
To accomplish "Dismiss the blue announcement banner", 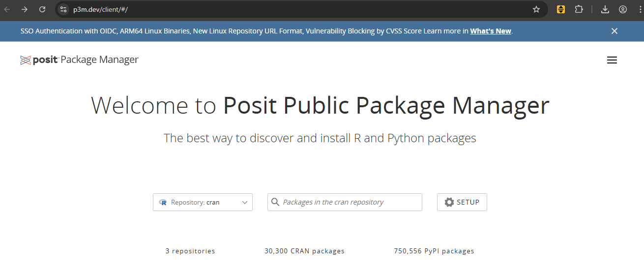I will pyautogui.click(x=614, y=31).
